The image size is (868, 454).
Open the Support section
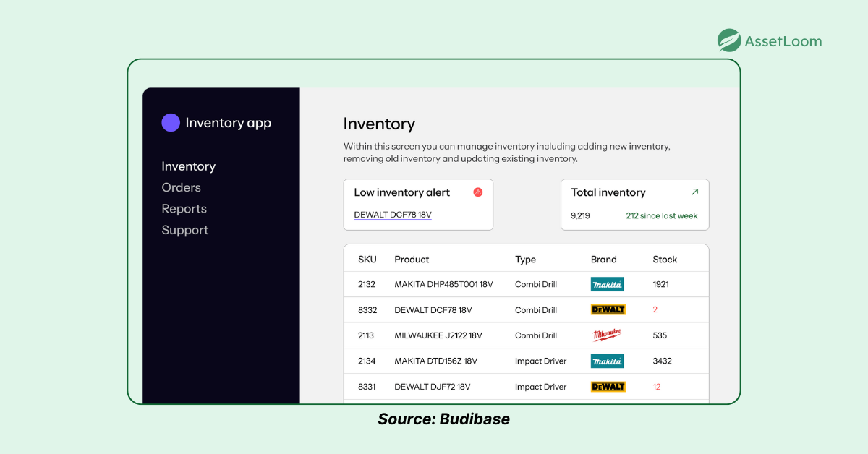tap(184, 229)
